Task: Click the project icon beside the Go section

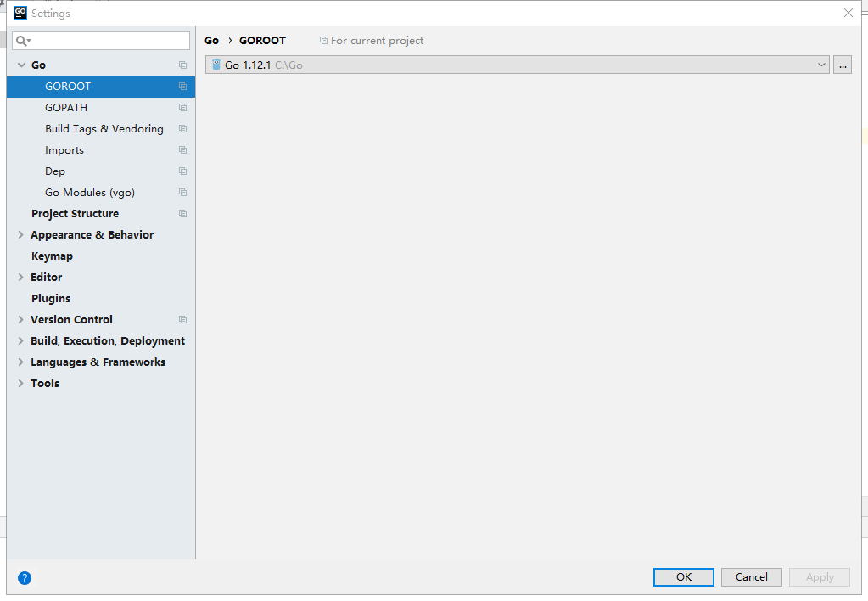Action: [x=182, y=65]
